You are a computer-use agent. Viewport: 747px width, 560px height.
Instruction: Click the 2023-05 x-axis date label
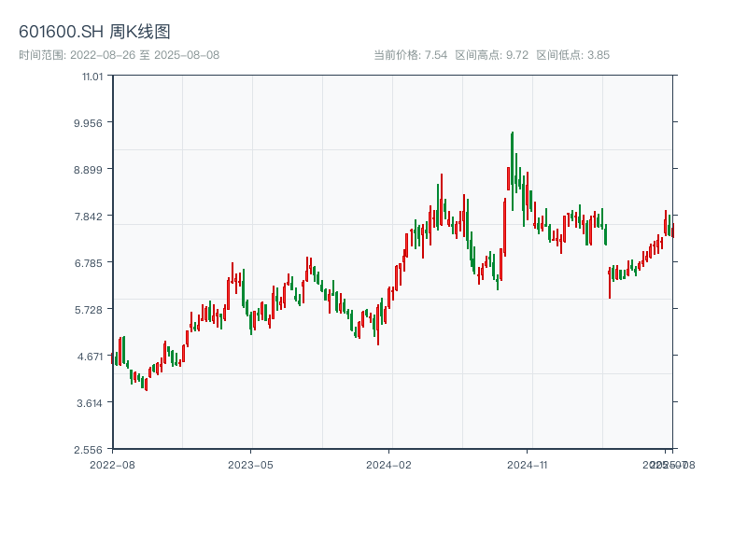(x=251, y=464)
